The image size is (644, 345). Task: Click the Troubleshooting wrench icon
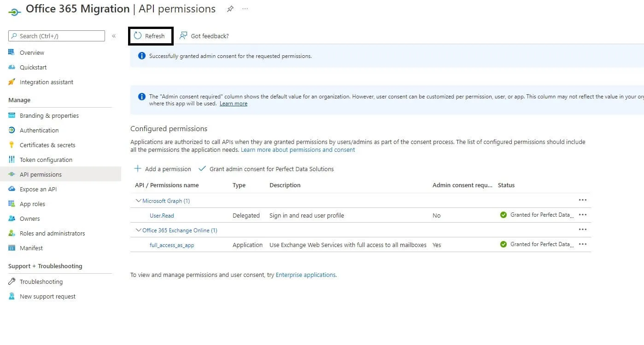pos(12,282)
